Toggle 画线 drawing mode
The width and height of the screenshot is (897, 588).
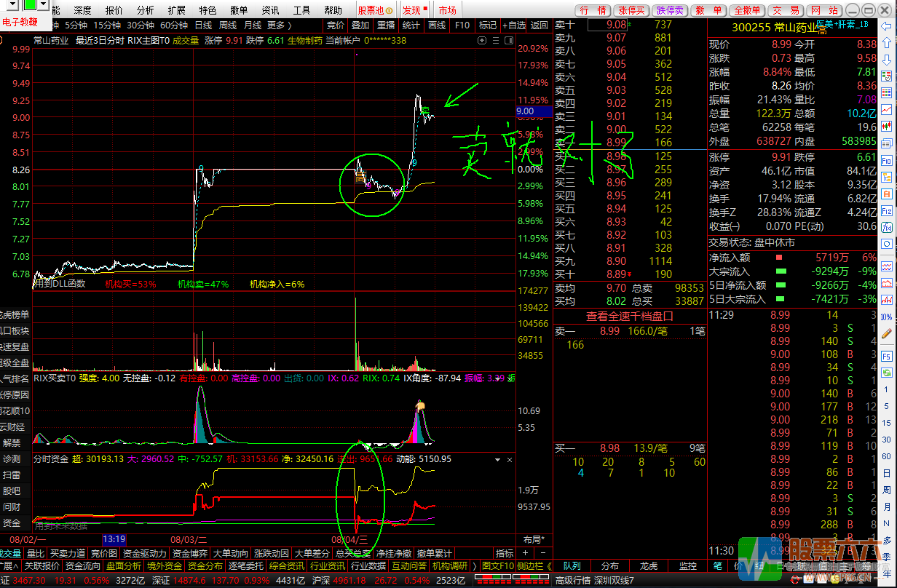(x=437, y=25)
